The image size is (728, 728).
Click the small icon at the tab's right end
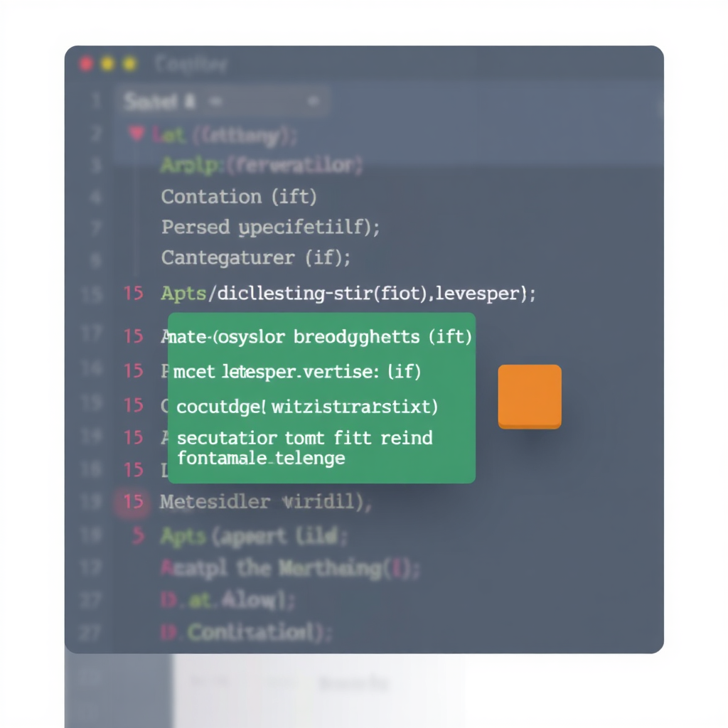tap(311, 102)
